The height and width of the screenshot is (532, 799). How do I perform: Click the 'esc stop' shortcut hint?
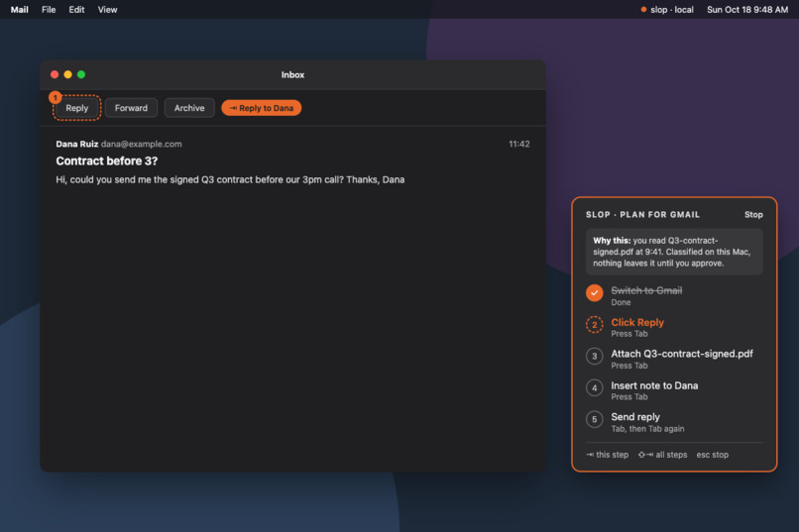(x=713, y=455)
